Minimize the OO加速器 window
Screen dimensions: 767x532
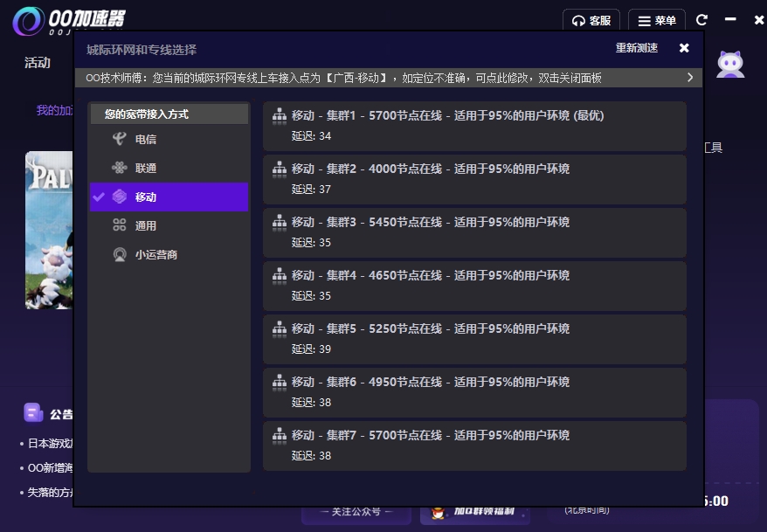coord(730,19)
